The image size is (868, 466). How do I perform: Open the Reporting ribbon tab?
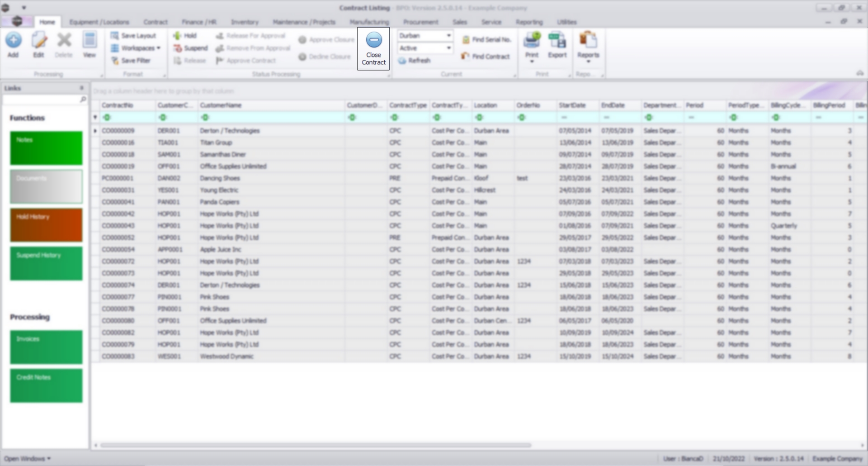529,22
